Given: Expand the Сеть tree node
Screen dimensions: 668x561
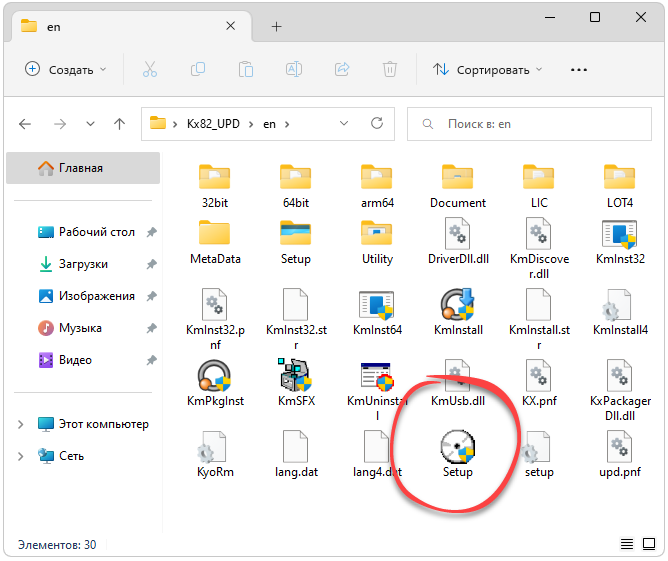Looking at the screenshot, I should coord(20,456).
